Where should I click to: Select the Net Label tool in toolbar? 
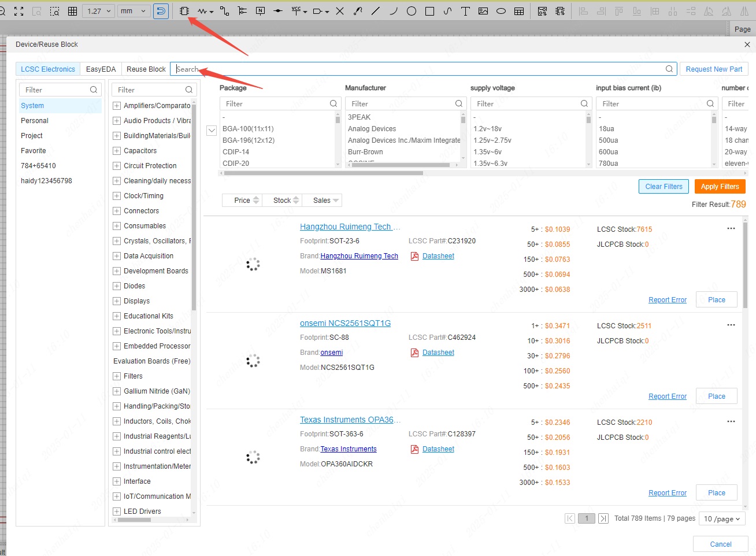[x=260, y=11]
